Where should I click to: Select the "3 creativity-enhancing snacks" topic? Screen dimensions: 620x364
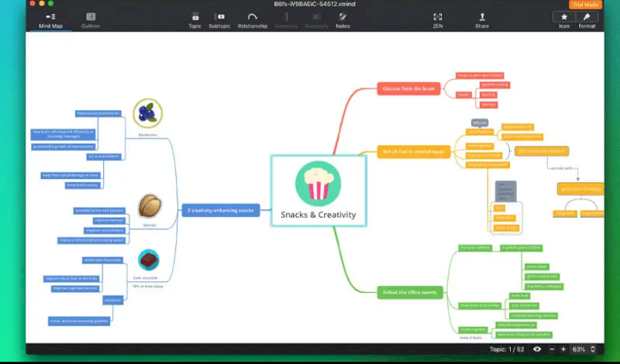tap(221, 210)
